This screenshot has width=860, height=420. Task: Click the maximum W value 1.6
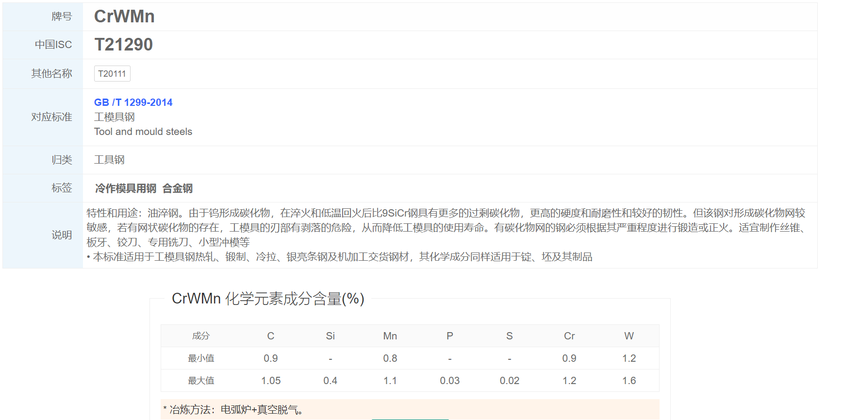click(x=629, y=381)
